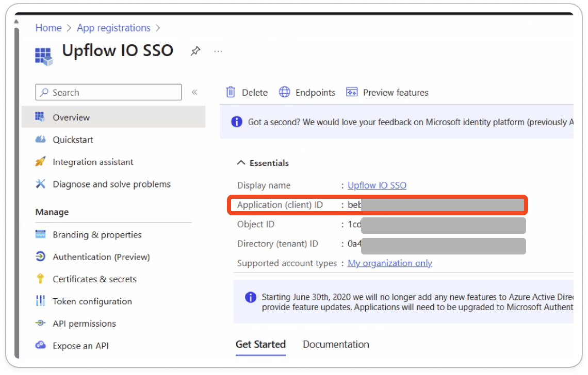Screen dimensions: 588x375
Task: Click the Overview grid icon in sidebar
Action: pos(40,116)
